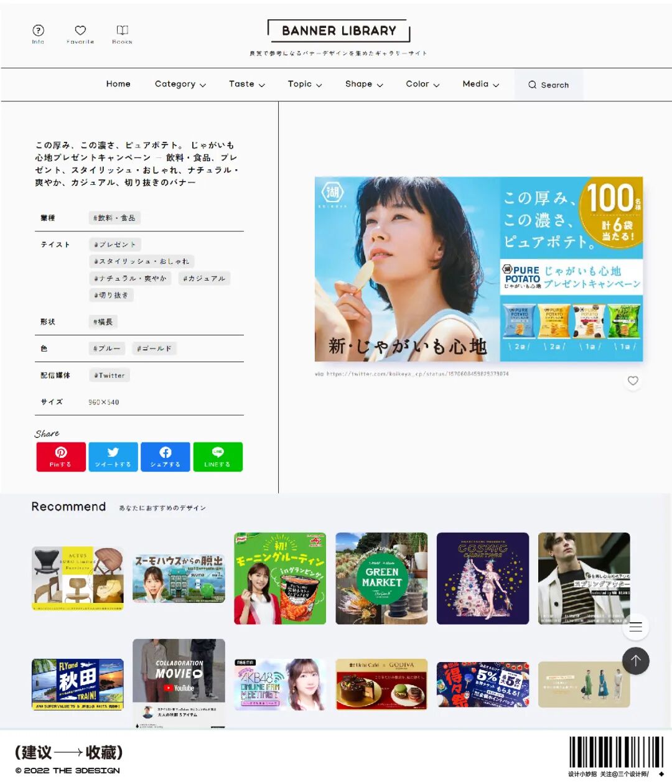
Task: Click the #飲料・食品 industry tag
Action: [114, 218]
